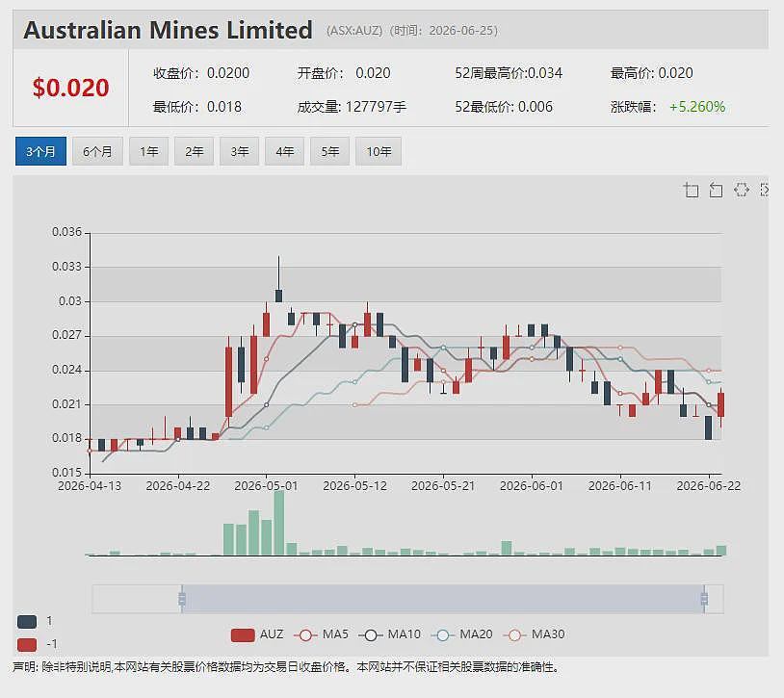Click the Australian Mines Limited title

168,30
